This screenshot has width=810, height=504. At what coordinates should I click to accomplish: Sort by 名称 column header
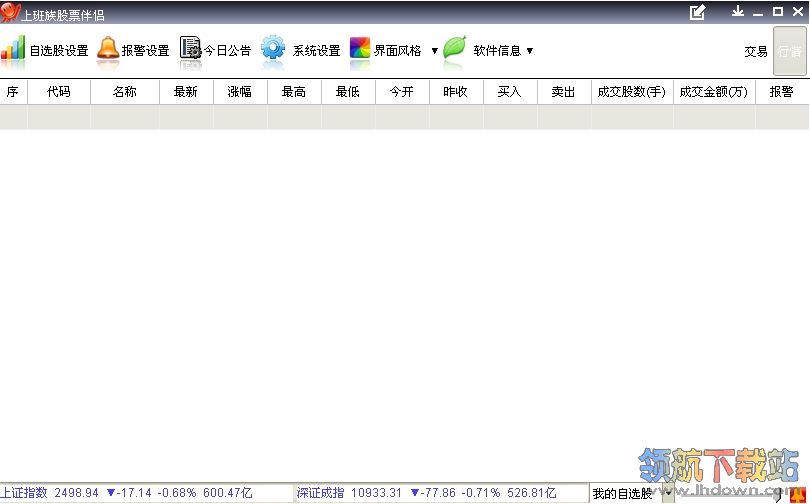tap(125, 92)
